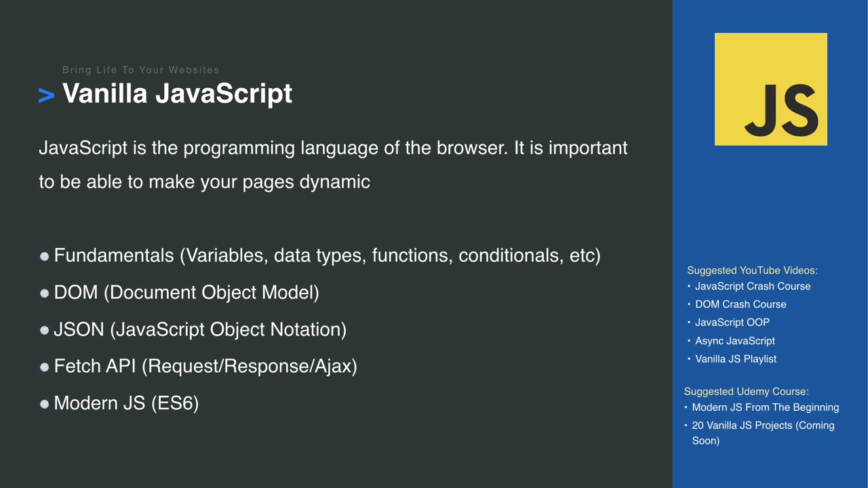
Task: Click the bullet dot beside JSON
Action: [45, 330]
